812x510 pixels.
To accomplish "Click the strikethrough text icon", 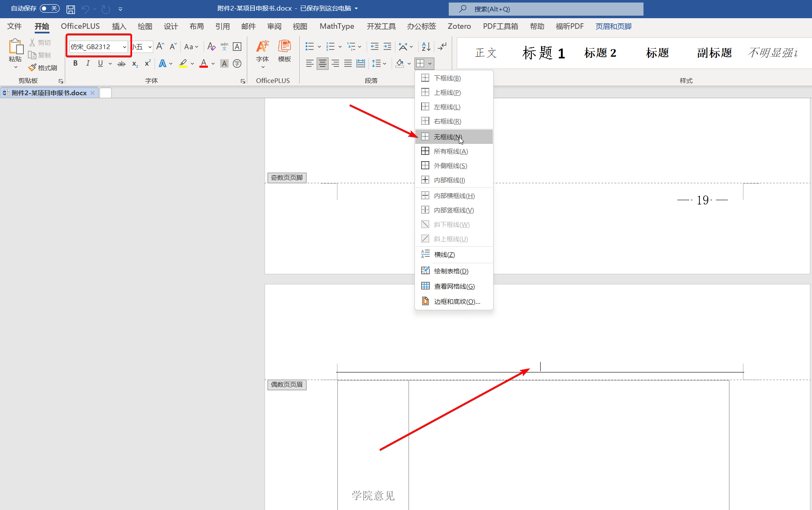I will tap(122, 63).
